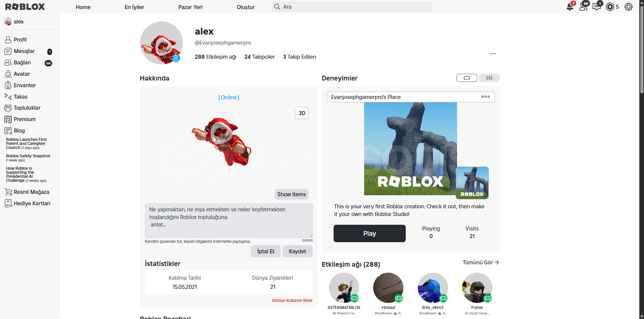Click the blue badge on the profile picture

[x=176, y=58]
